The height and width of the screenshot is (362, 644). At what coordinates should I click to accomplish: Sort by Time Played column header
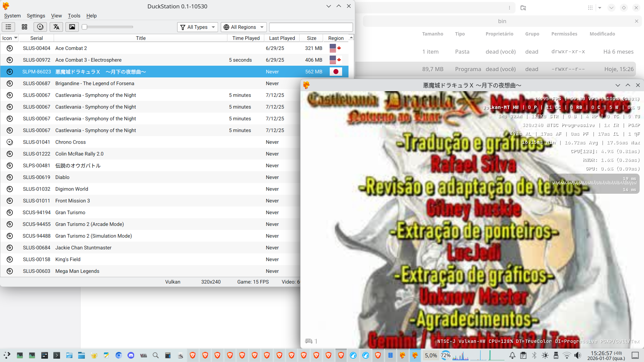(246, 38)
